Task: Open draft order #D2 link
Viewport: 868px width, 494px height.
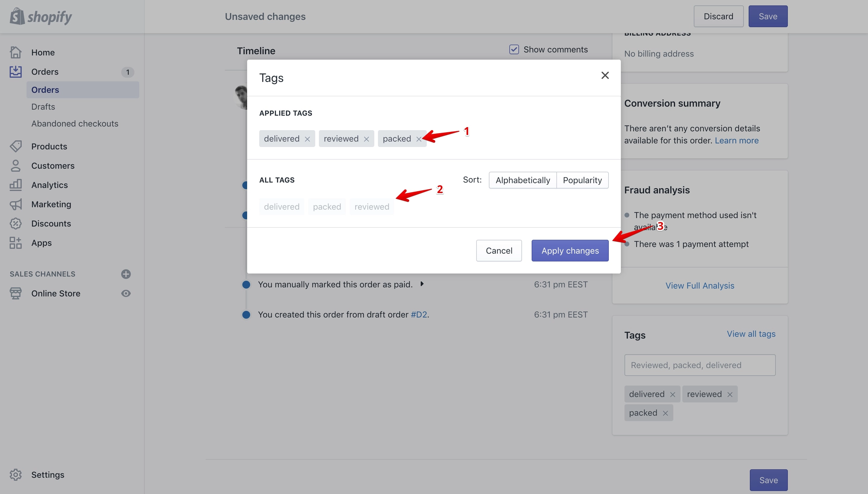Action: (x=419, y=314)
